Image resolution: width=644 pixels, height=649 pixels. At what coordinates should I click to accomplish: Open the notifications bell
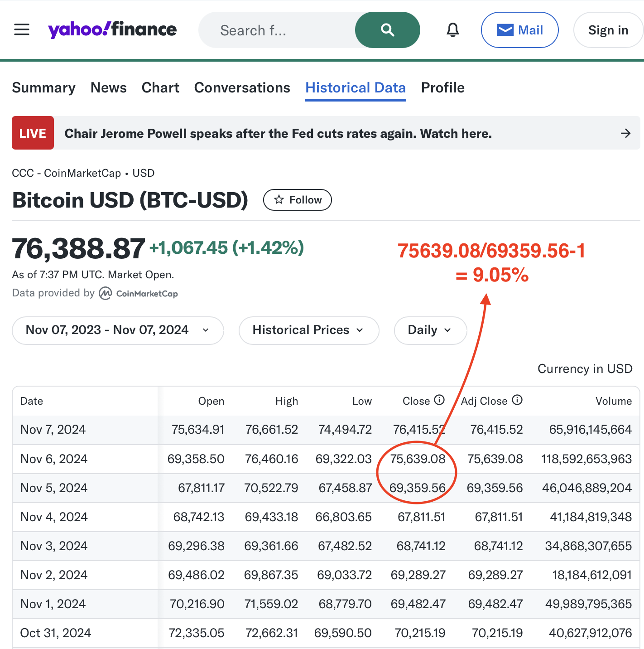(453, 30)
